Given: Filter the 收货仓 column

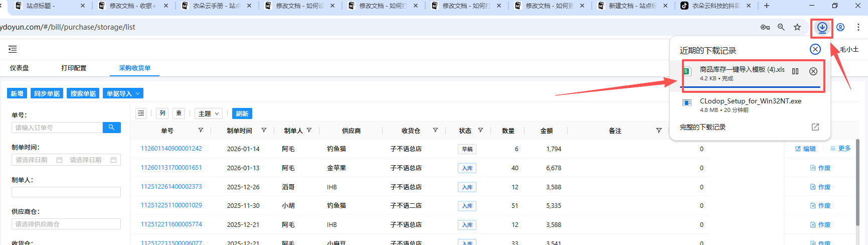Looking at the screenshot, I should (435, 131).
